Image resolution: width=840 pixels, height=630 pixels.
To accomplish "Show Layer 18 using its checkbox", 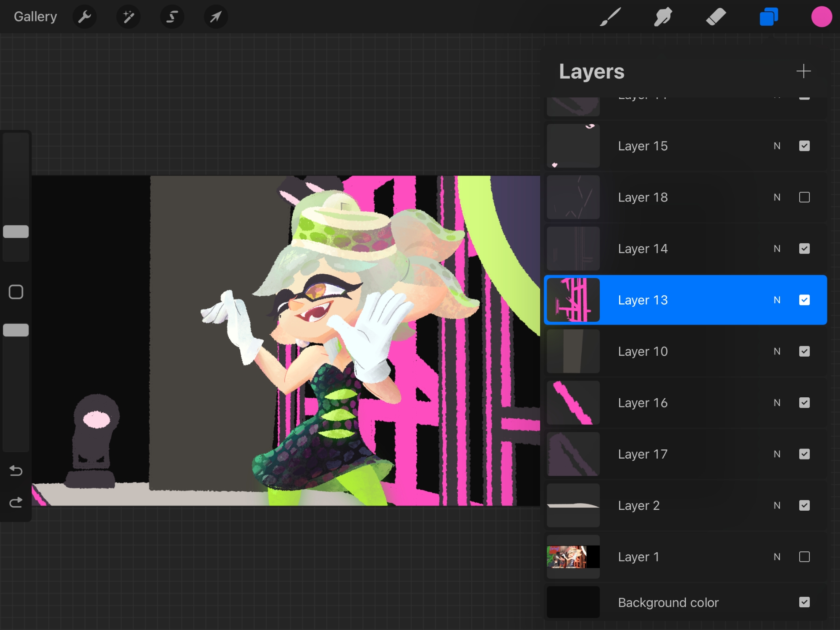I will 804,197.
